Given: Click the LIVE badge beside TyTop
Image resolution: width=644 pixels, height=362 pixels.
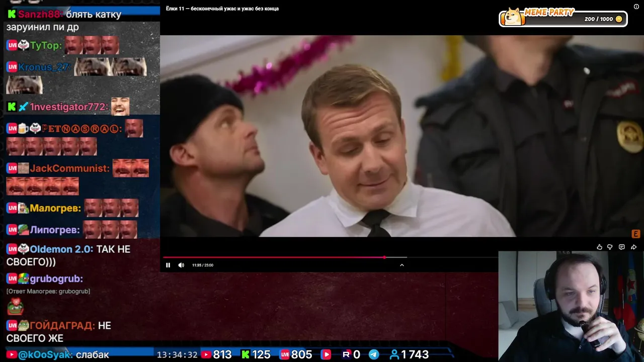Looking at the screenshot, I should [x=12, y=45].
